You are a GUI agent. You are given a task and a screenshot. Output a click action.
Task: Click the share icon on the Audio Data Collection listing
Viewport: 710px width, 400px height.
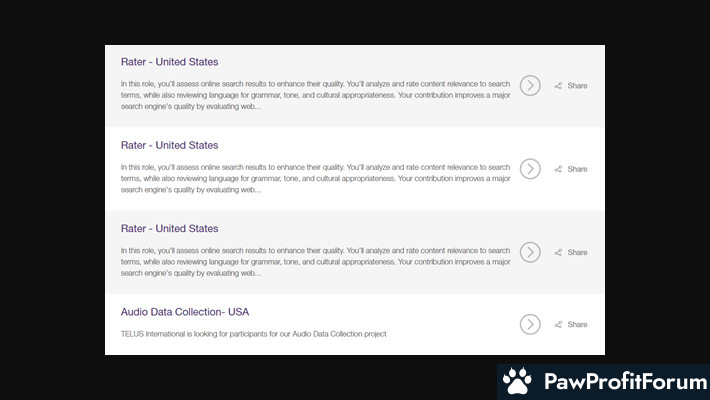[558, 324]
